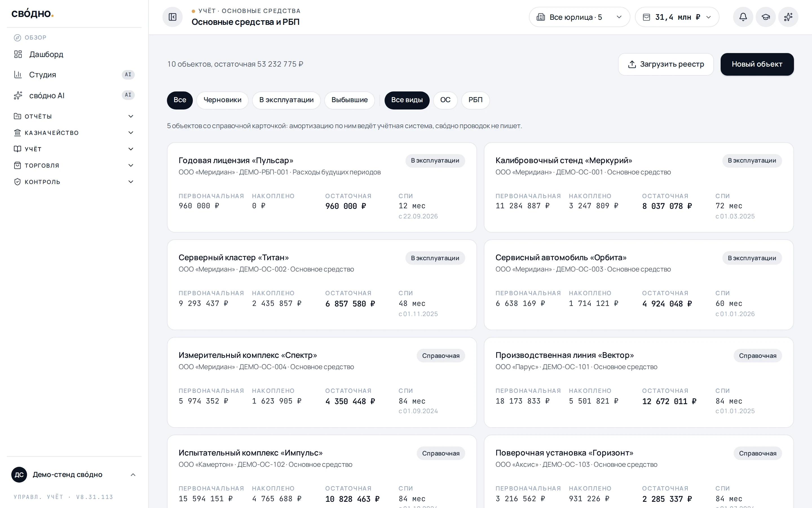Viewport: 812px width, 508px height.
Task: Open Студия in sidebar
Action: pyautogui.click(x=74, y=75)
